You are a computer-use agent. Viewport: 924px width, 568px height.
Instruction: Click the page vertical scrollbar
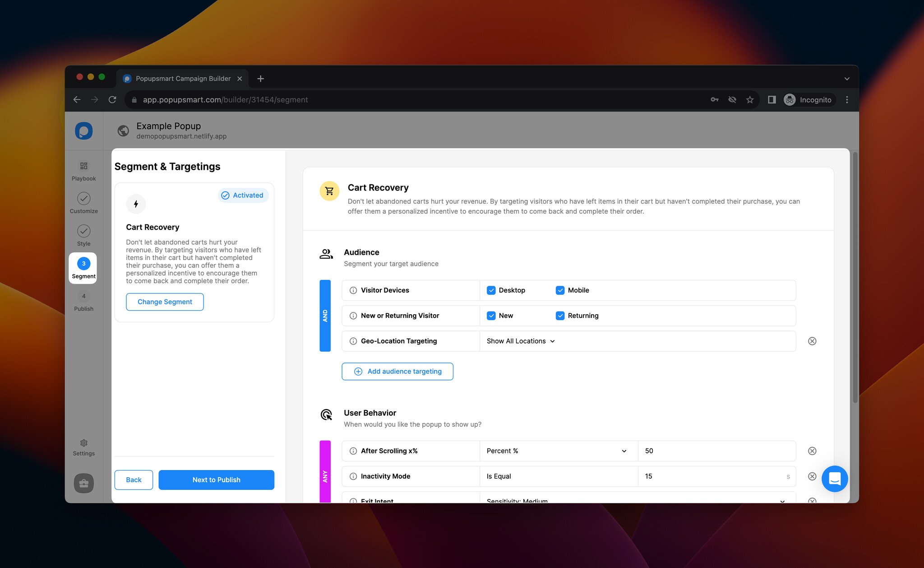coord(855,278)
